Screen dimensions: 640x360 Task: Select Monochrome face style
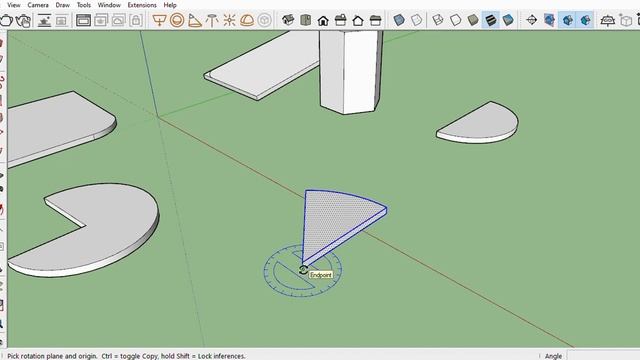tap(508, 20)
